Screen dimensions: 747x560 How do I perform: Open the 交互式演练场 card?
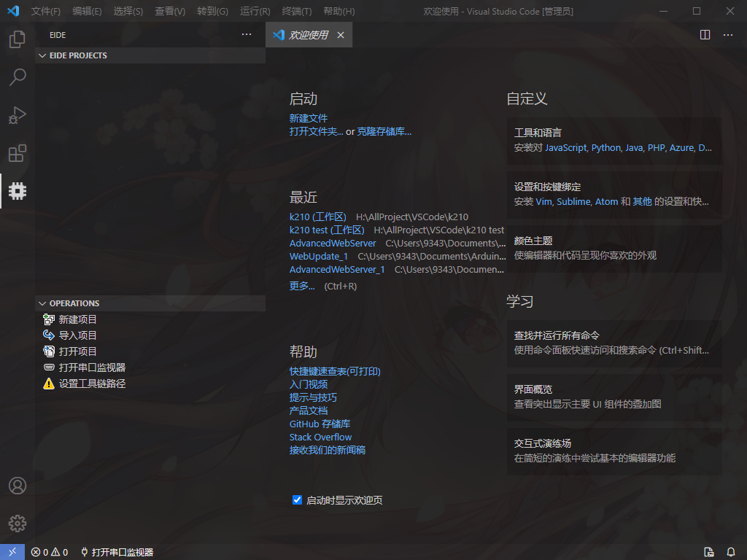[x=614, y=451]
